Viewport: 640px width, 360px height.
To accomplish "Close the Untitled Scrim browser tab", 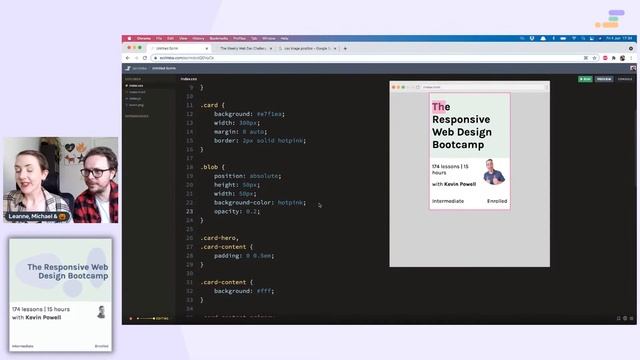I will pos(207,49).
